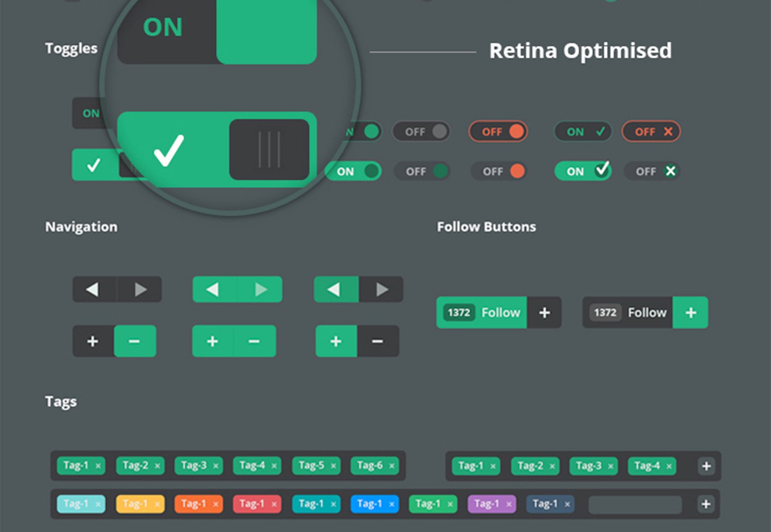
Task: Click the green Follow button showing 1372
Action: pyautogui.click(x=482, y=312)
